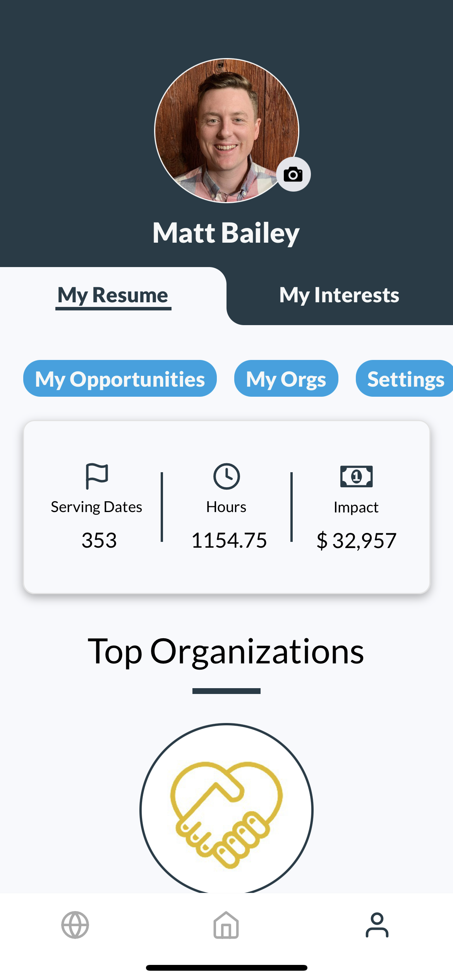Select the $ 32,957 impact value
The height and width of the screenshot is (980, 453).
tap(357, 541)
